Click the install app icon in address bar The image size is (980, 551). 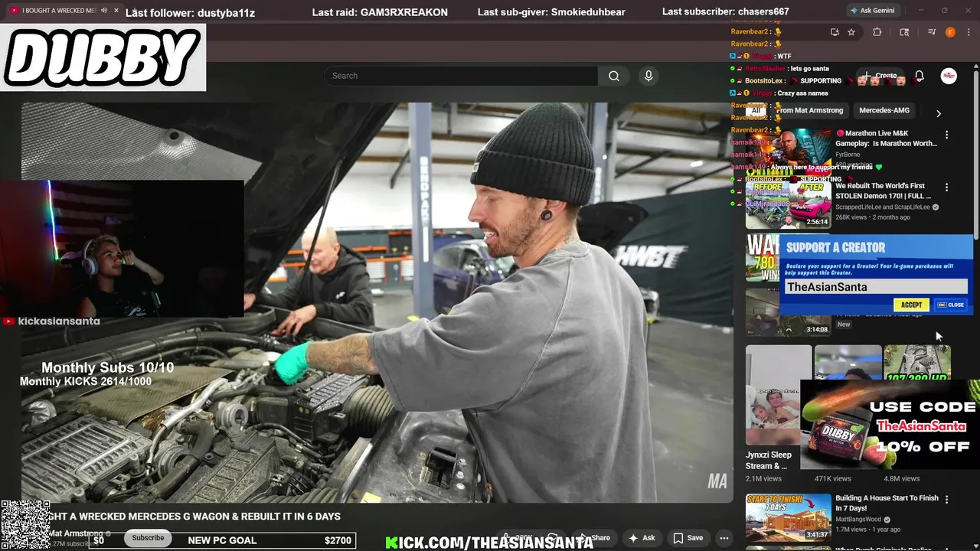coord(835,32)
